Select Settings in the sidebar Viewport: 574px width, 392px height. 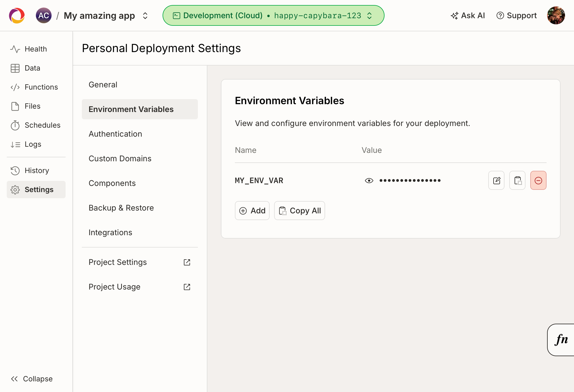(x=36, y=190)
